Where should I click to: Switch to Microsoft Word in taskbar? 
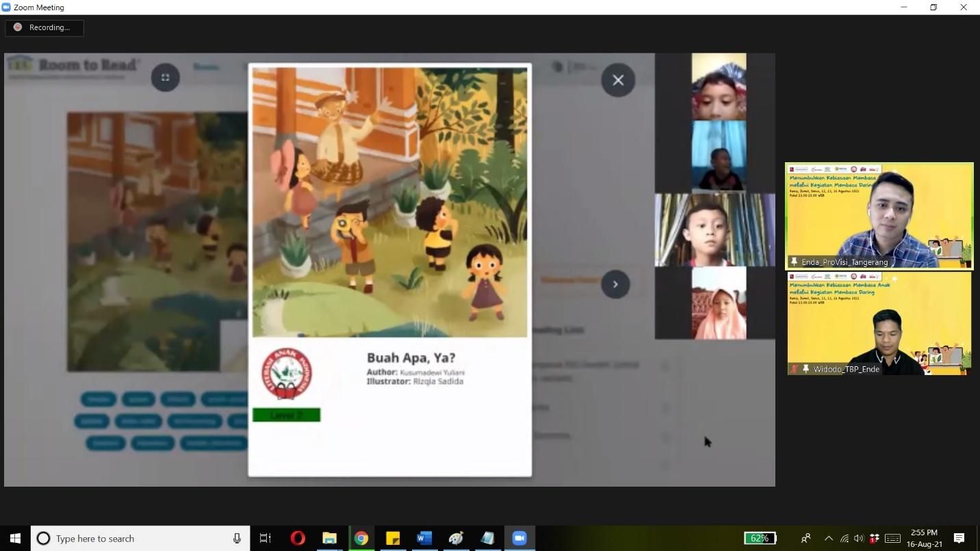[x=424, y=539]
